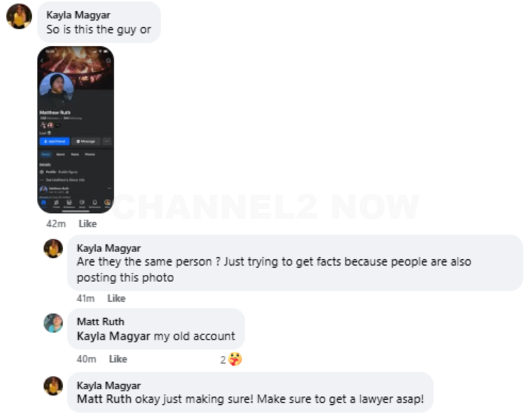Open the attached phone screenshot image
This screenshot has height=414, width=532.
point(75,130)
